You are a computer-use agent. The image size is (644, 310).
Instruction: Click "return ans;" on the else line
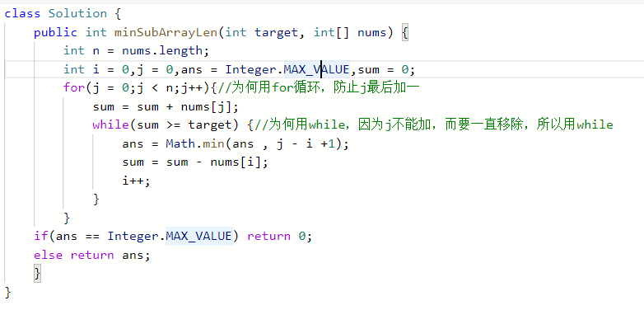pos(110,255)
